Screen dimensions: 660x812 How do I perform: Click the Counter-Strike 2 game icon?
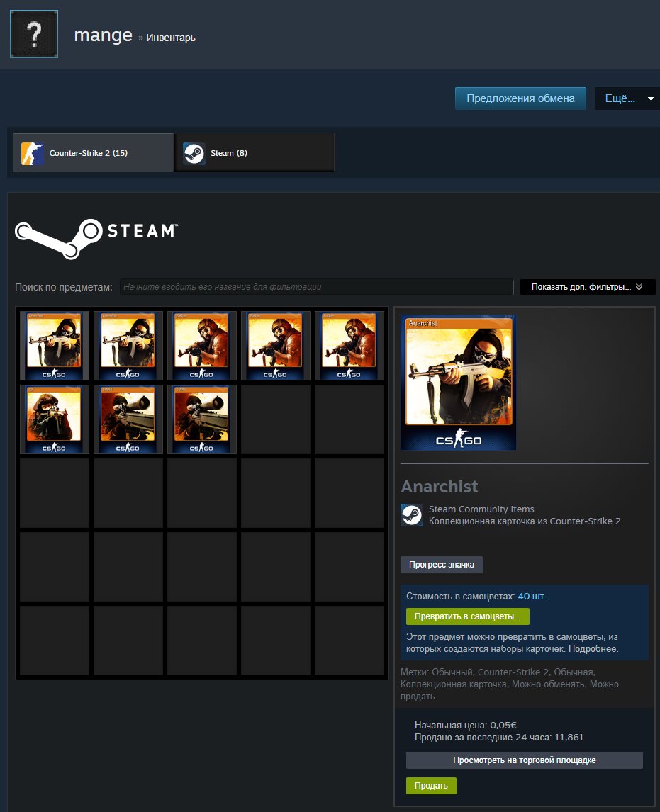[32, 153]
